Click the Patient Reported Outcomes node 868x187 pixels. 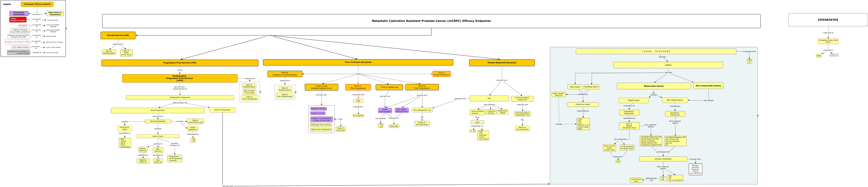pos(502,63)
